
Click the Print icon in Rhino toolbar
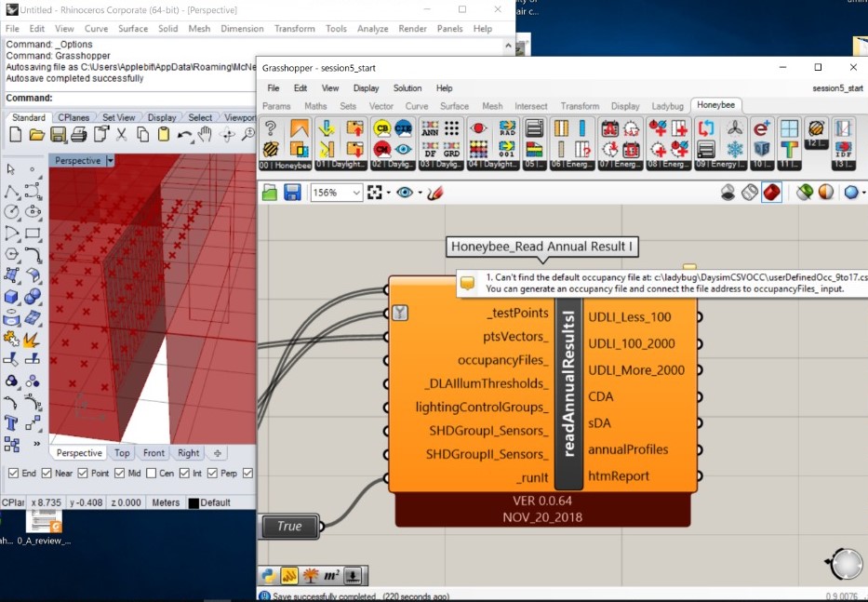click(x=78, y=135)
